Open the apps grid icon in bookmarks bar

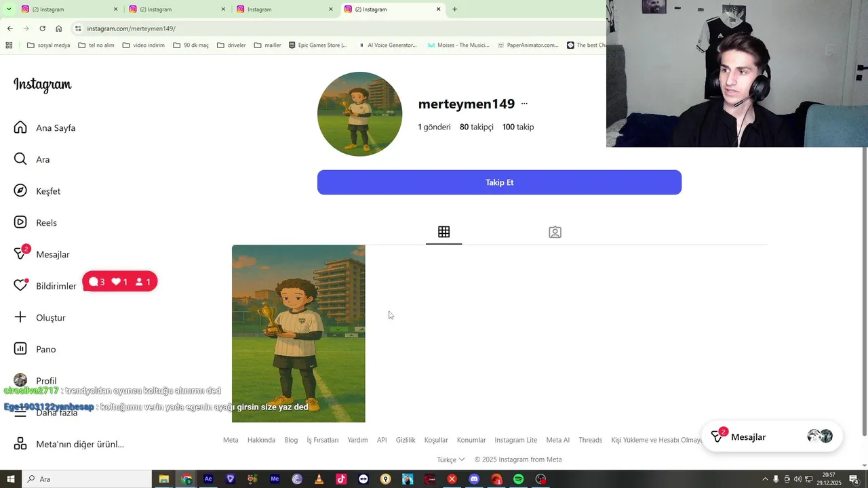point(9,45)
